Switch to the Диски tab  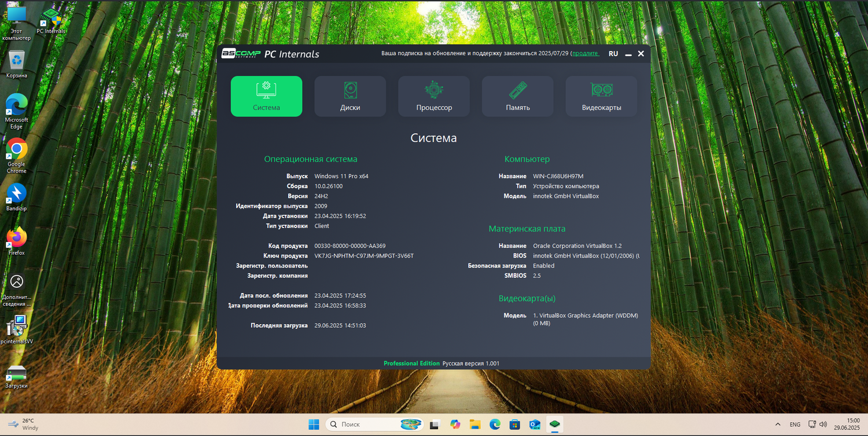[x=350, y=96]
